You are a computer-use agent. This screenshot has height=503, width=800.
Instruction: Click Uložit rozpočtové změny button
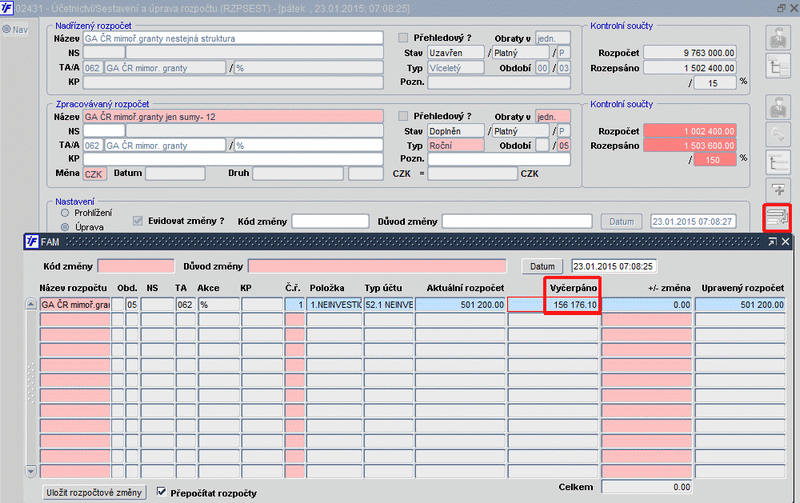click(x=96, y=492)
